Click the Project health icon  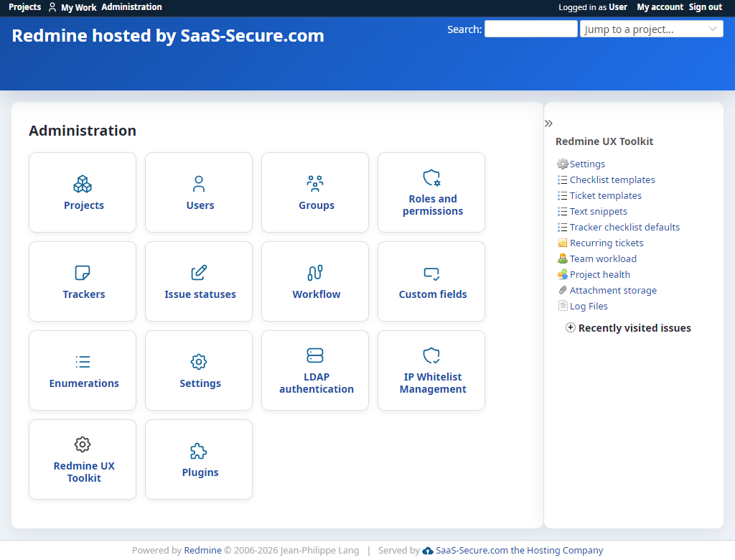coord(563,274)
